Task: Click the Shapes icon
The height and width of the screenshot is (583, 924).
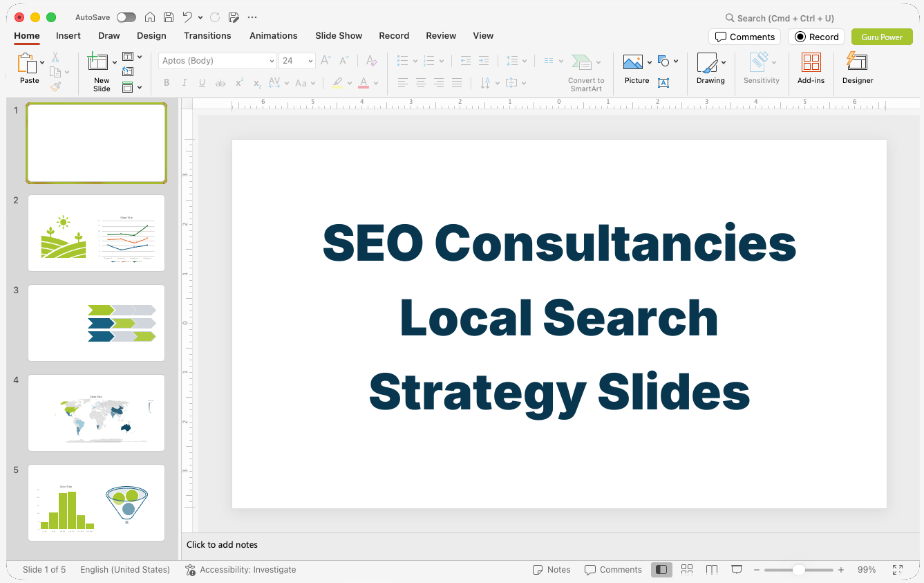Action: 663,61
